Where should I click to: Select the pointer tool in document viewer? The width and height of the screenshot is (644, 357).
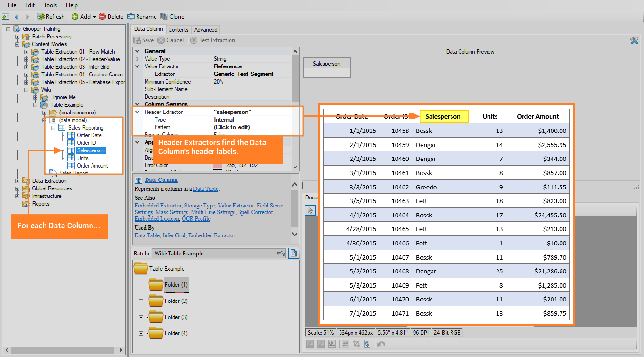311,210
